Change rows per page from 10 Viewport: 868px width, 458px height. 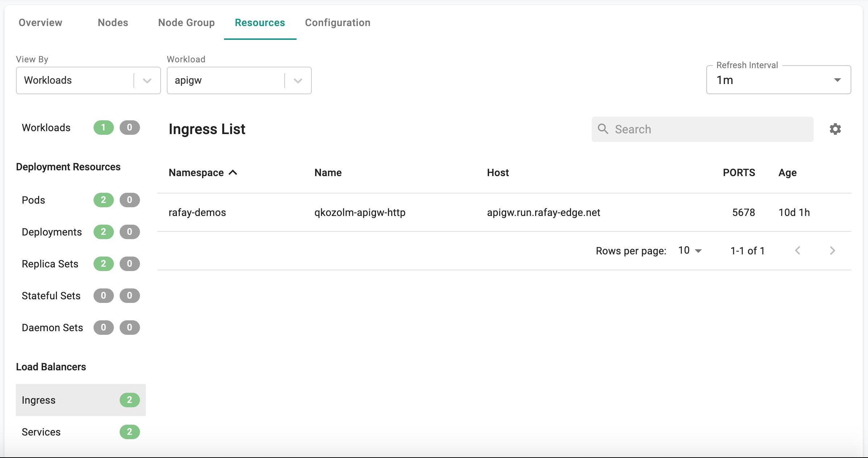690,250
